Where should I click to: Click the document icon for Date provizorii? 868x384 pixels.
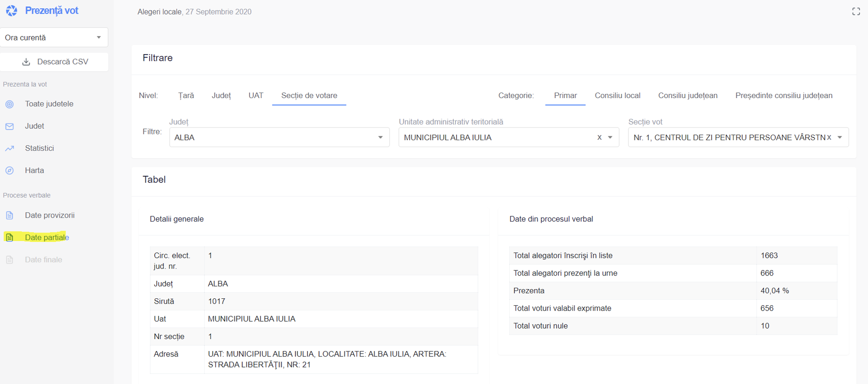(10, 215)
